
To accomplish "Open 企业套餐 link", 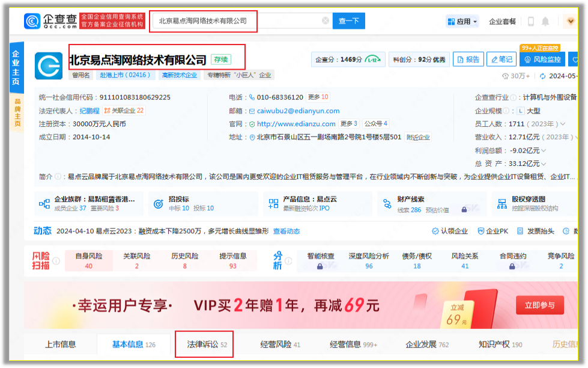I will 502,22.
